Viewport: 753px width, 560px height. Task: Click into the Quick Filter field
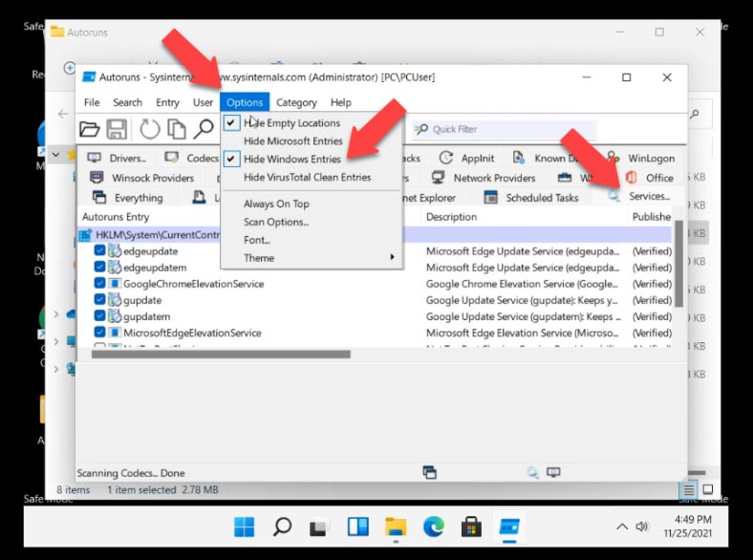[505, 129]
